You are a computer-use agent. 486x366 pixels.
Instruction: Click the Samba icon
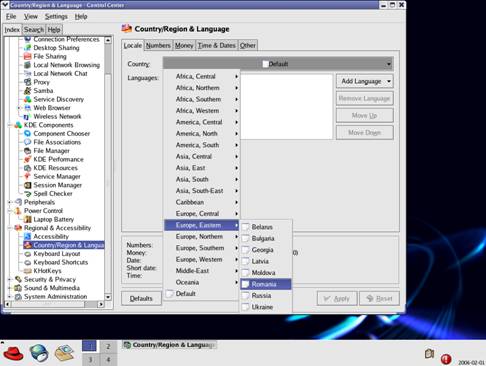coord(28,91)
